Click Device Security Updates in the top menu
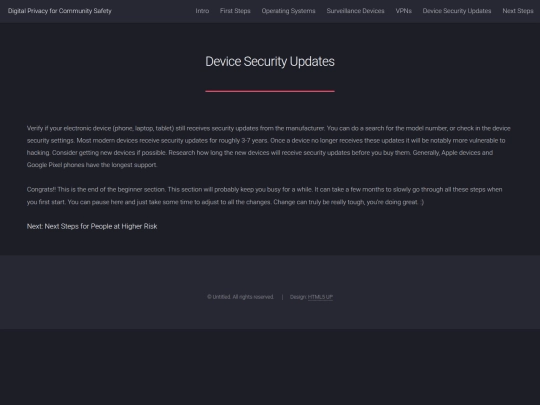Screen dimensions: 540x405 click(457, 11)
